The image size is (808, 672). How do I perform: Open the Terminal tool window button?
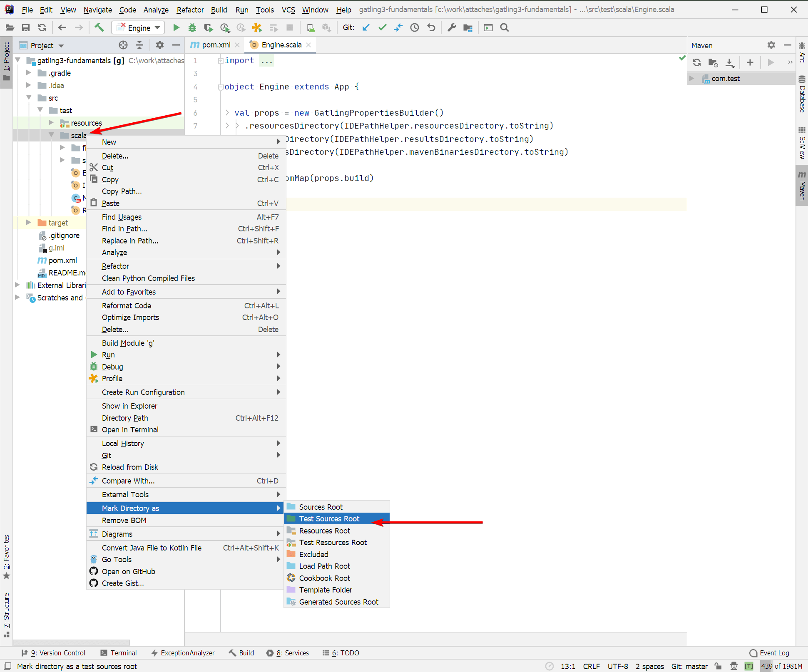coord(119,653)
